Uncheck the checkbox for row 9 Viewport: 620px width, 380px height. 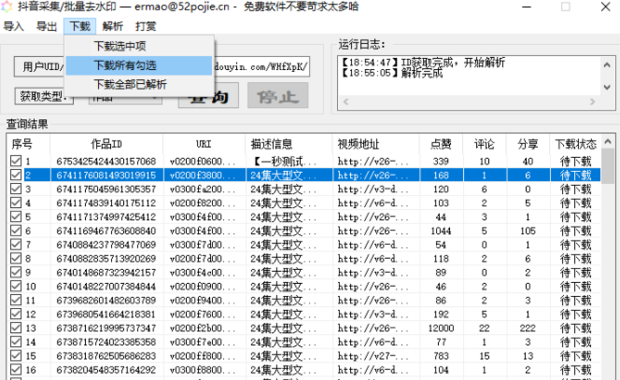point(16,272)
